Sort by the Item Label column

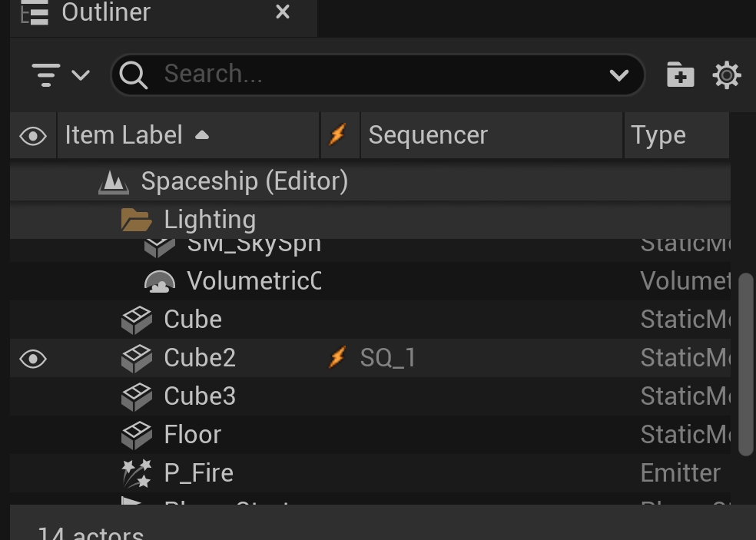(x=123, y=136)
